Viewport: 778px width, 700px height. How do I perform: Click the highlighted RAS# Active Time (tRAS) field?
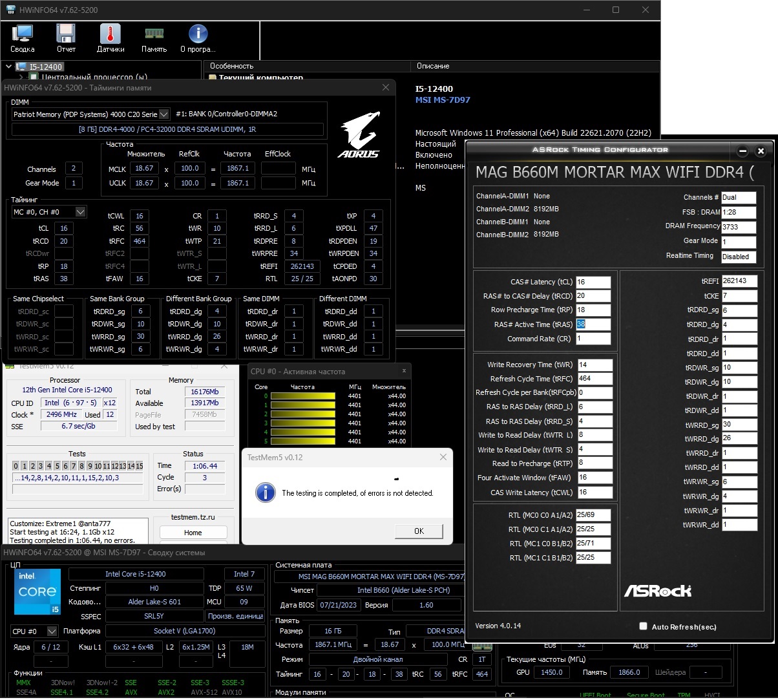(x=593, y=324)
